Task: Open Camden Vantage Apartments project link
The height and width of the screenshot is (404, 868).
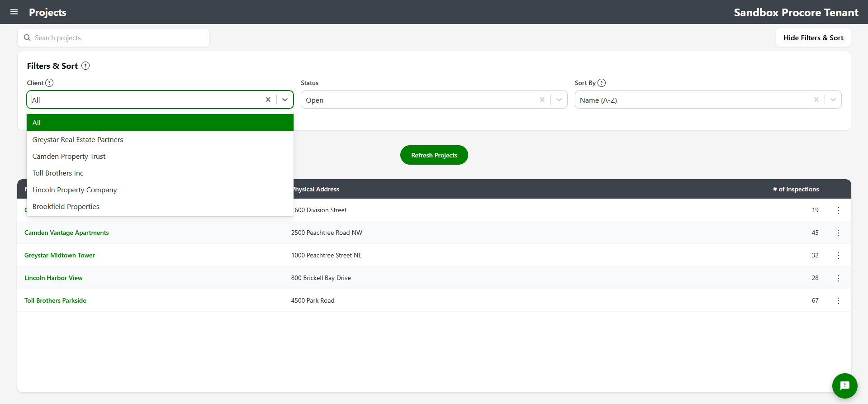Action: (x=66, y=233)
